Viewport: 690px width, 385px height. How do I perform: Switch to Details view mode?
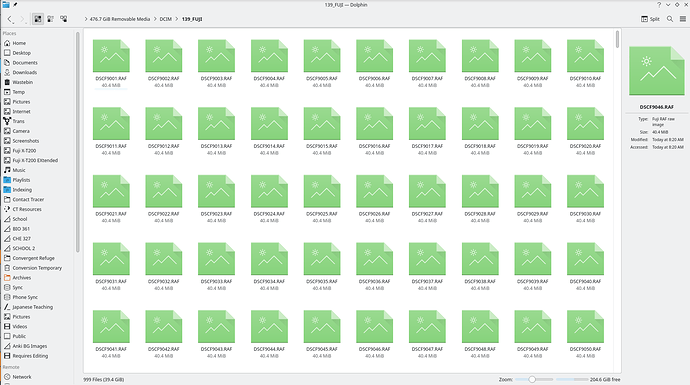[64, 19]
